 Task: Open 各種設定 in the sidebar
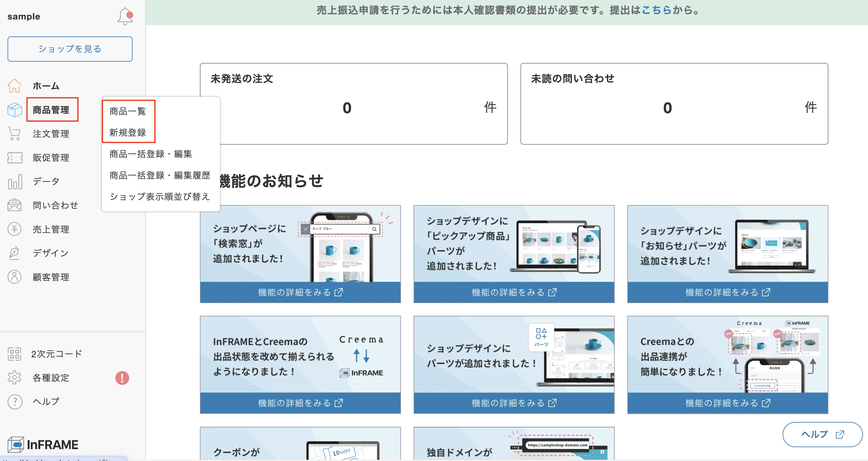click(51, 378)
